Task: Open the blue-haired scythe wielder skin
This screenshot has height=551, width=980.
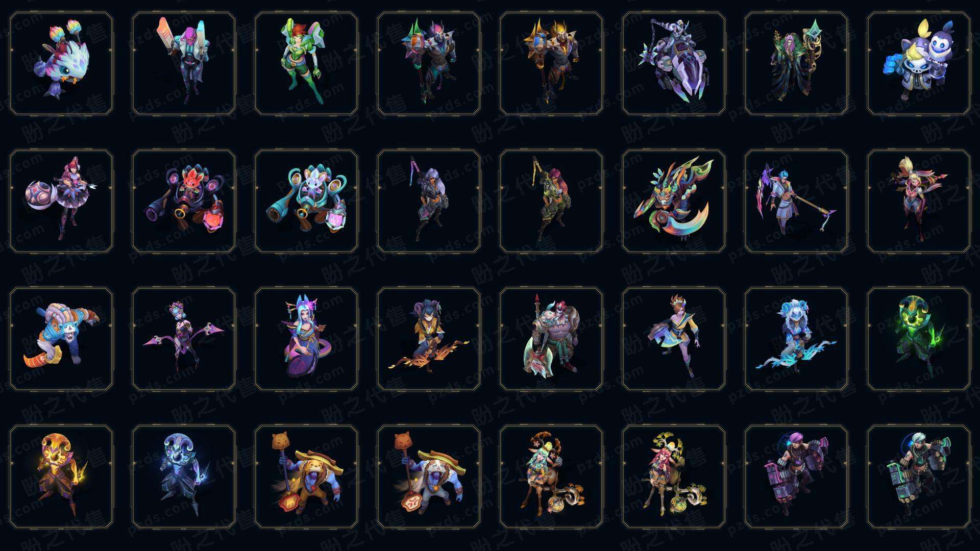Action: (x=796, y=202)
